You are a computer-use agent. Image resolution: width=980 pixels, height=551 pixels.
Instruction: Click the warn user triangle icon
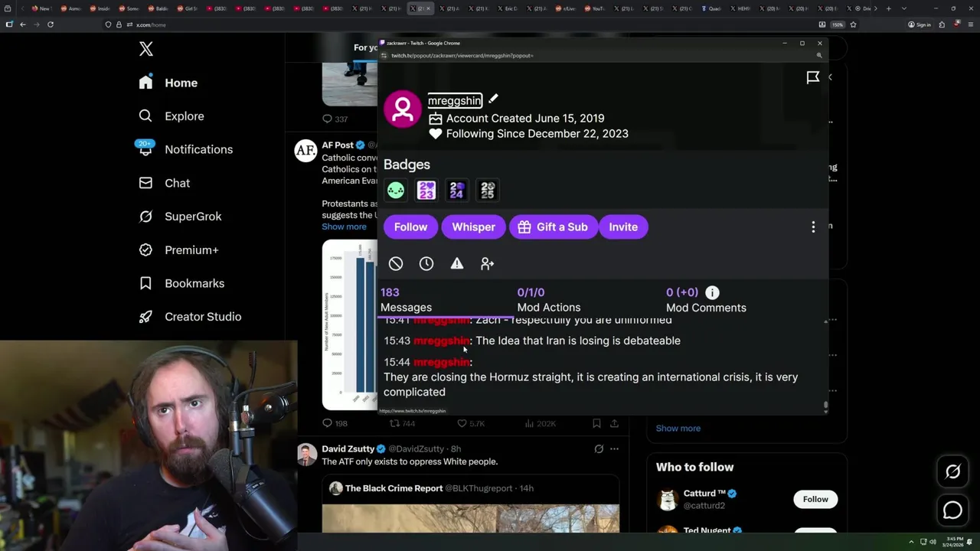[457, 263]
